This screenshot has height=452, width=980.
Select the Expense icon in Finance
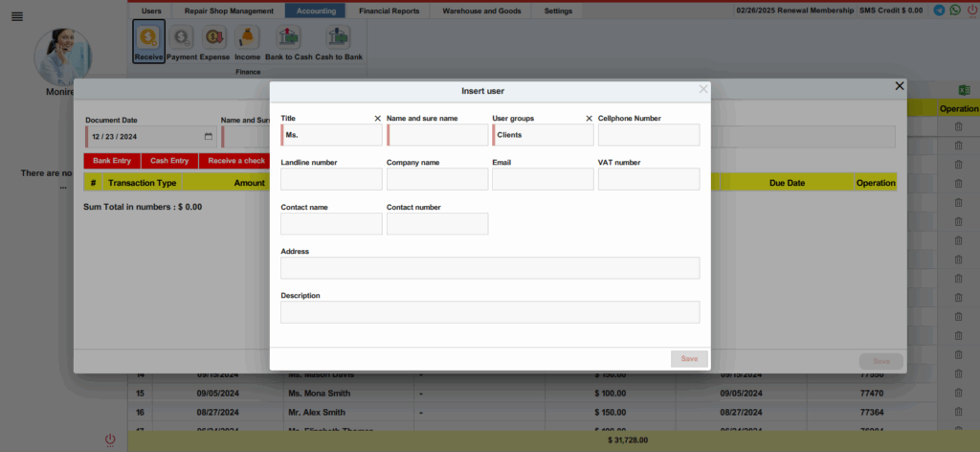click(x=215, y=41)
